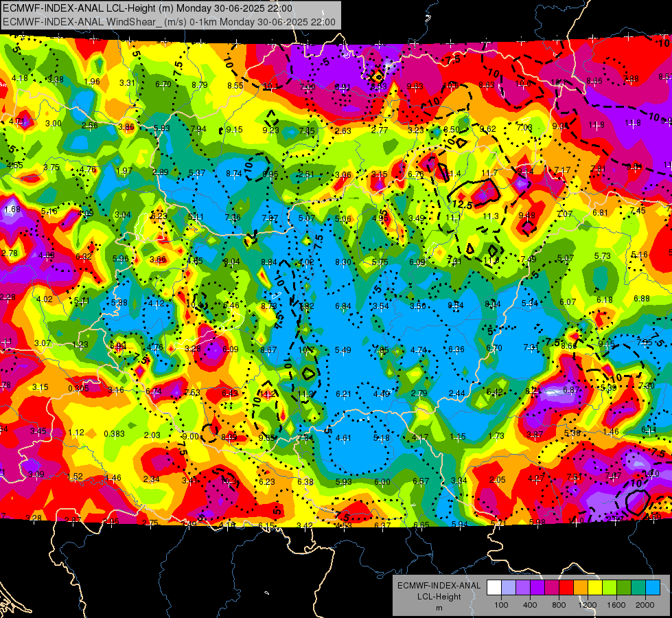Click the wind shear value 1.96

tap(92, 82)
